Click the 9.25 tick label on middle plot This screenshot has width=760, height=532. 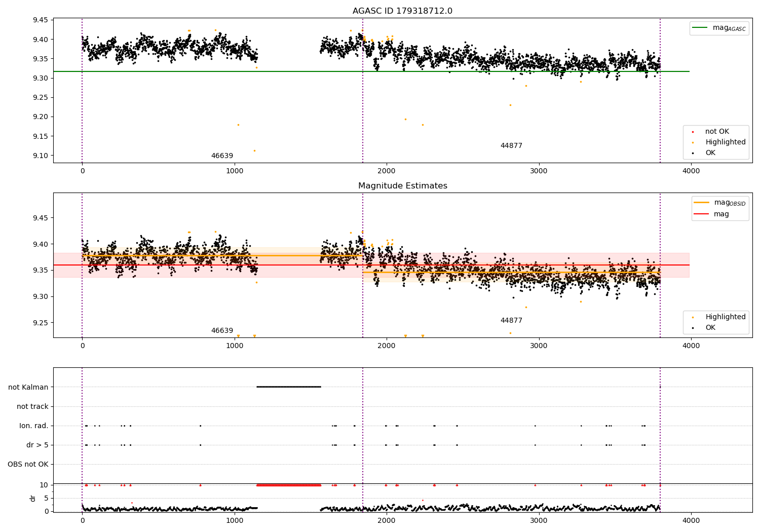[x=41, y=323]
